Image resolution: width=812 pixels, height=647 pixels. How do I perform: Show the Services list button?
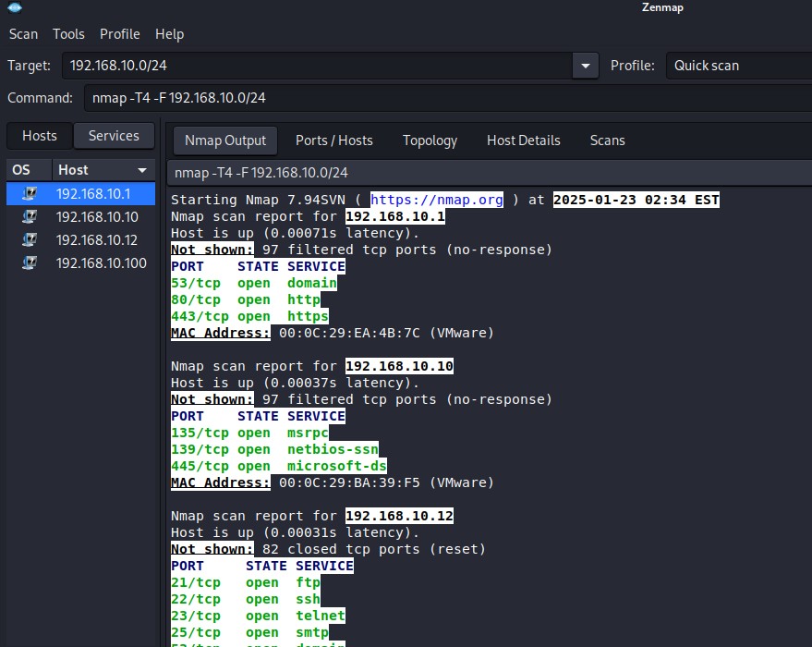tap(114, 136)
